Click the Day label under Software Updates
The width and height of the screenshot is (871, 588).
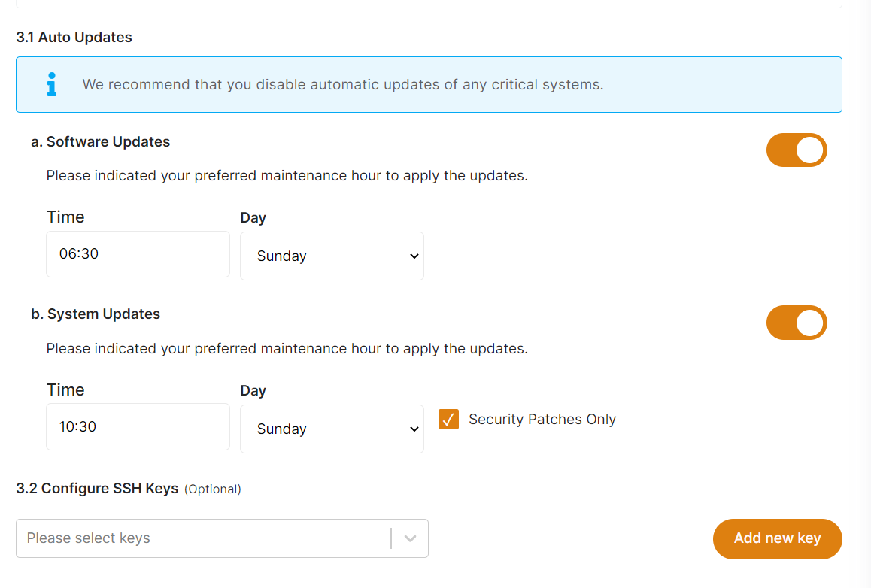(253, 218)
